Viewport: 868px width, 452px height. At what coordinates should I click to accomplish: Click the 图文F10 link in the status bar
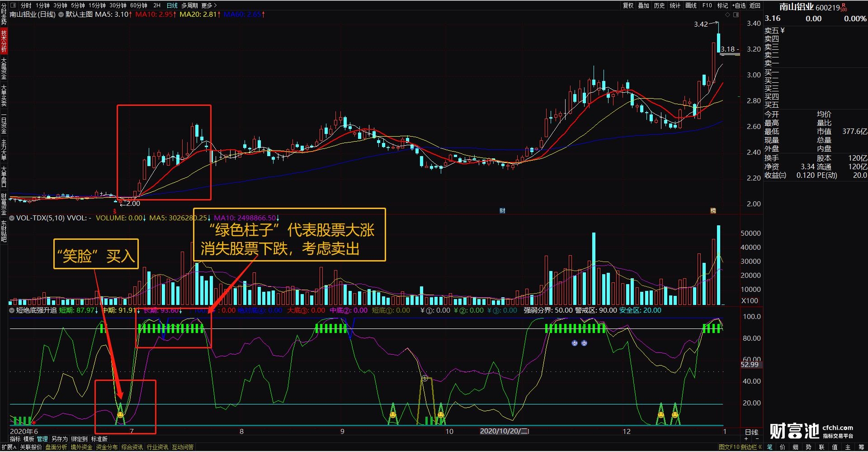click(x=729, y=447)
